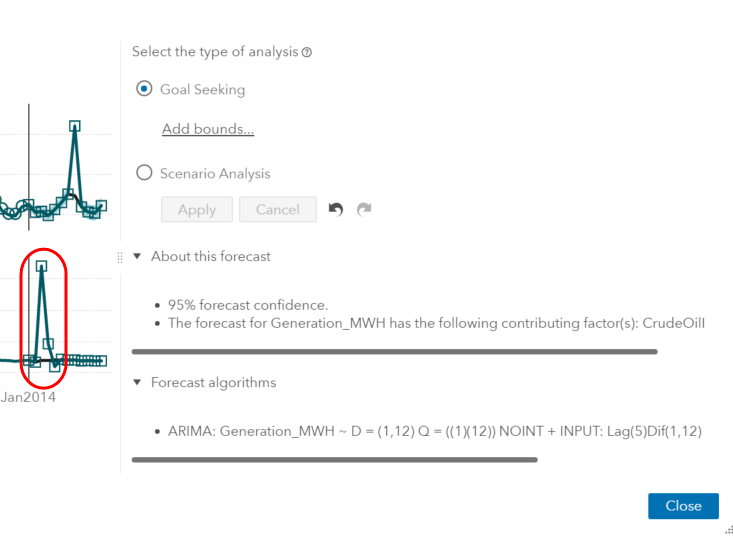The height and width of the screenshot is (536, 733).
Task: Choose the Scenario Analysis option
Action: click(144, 173)
